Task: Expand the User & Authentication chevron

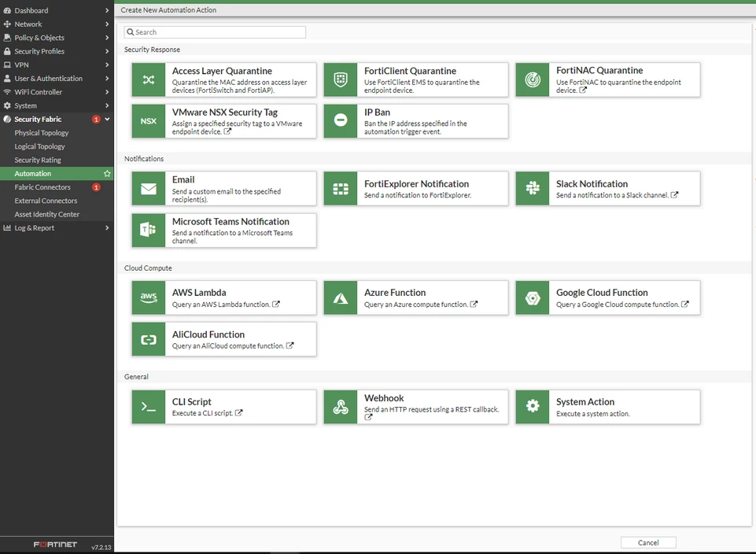Action: click(x=107, y=78)
